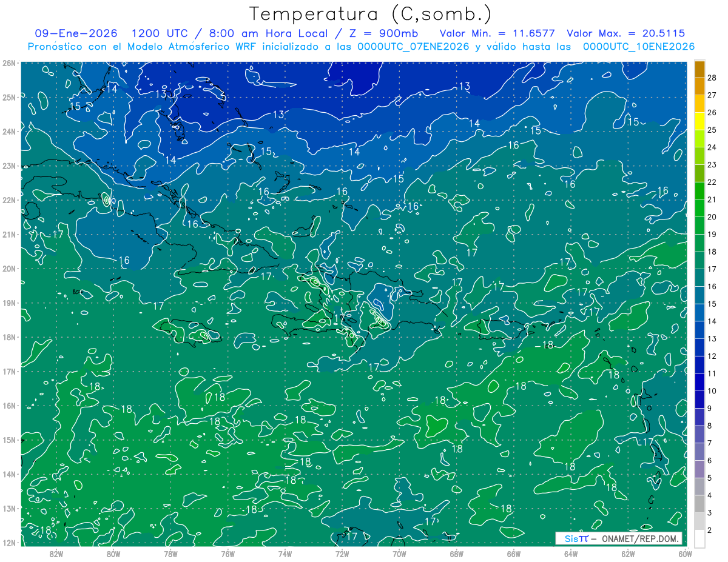
Task: Click the 'SisTT' logo text
Action: tap(576, 538)
